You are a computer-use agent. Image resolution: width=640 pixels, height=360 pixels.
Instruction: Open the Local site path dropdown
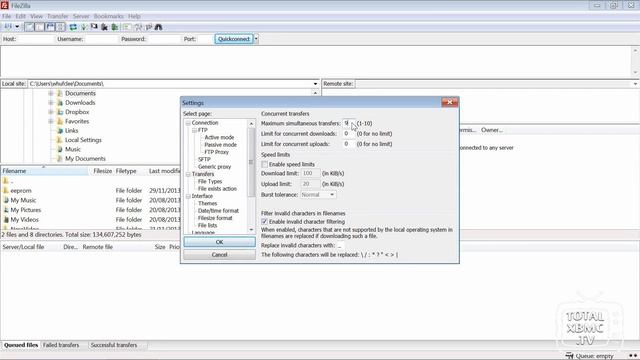click(315, 84)
